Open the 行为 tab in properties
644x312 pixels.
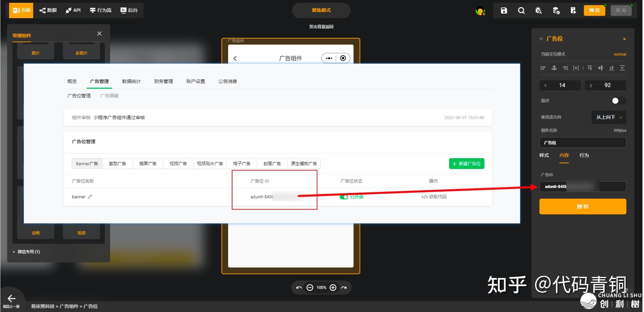click(584, 155)
